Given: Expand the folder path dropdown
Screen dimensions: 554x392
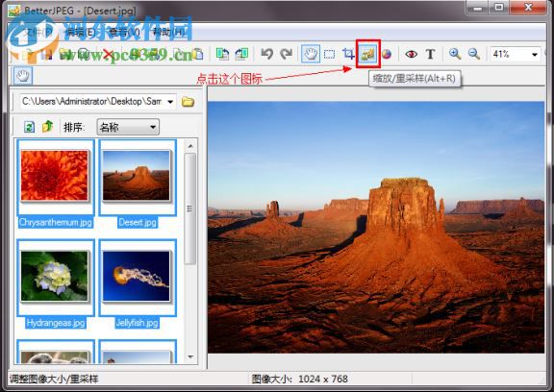Looking at the screenshot, I should tap(170, 102).
